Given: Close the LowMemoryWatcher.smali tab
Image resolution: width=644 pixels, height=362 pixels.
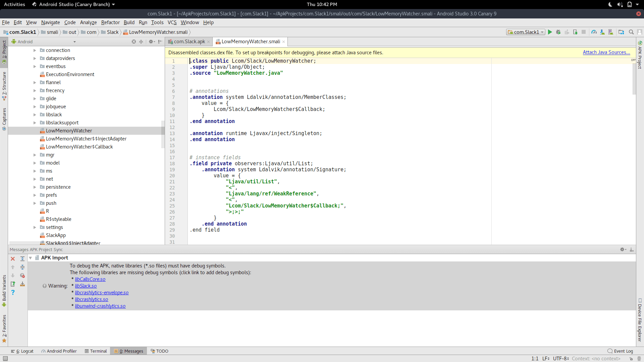Looking at the screenshot, I should 284,42.
